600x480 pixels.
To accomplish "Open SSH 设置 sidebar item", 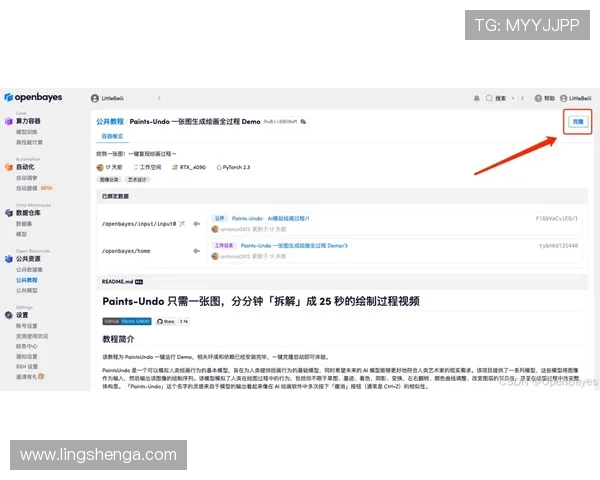I will (27, 367).
